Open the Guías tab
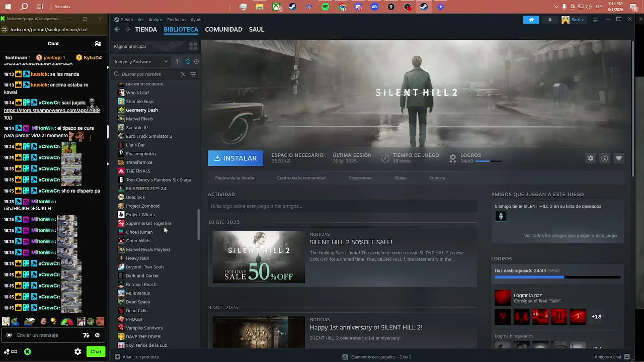Image resolution: width=644 pixels, height=362 pixels. point(400,178)
